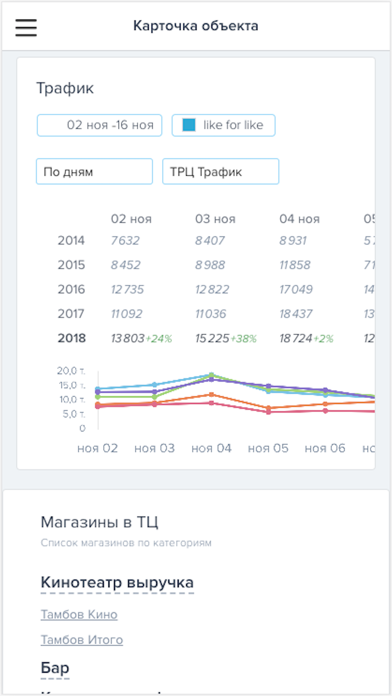Image resolution: width=392 pixels, height=696 pixels.
Task: Click the orange line point at ноя 04
Action: pyautogui.click(x=211, y=394)
